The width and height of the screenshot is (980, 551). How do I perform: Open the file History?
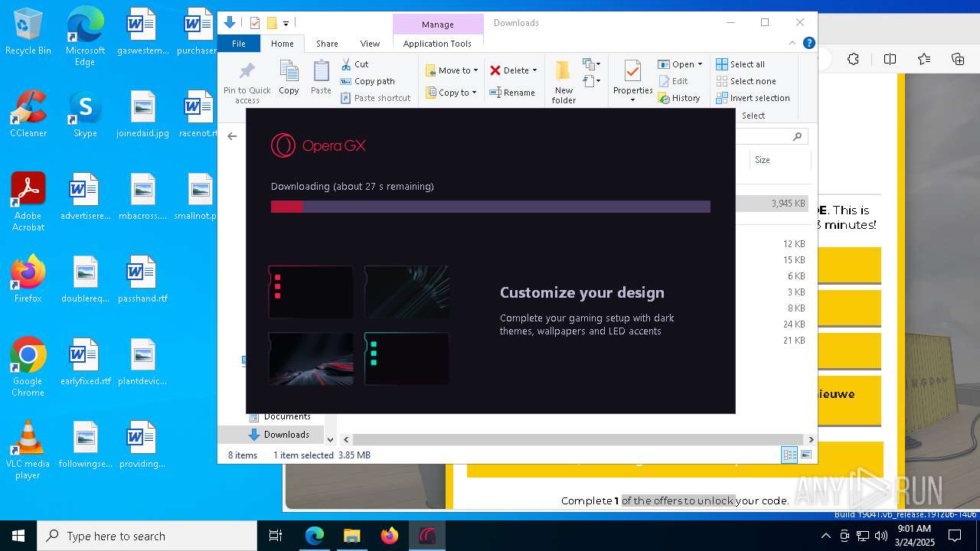click(679, 98)
